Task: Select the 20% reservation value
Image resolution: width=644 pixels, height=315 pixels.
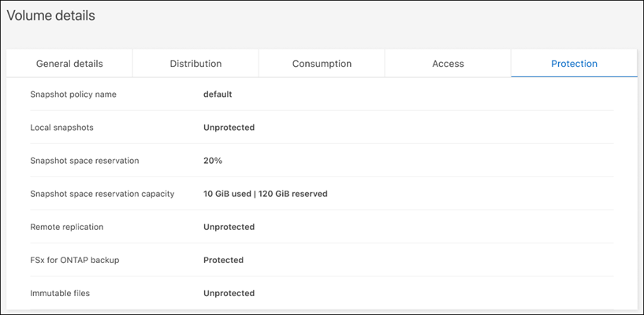Action: [213, 161]
